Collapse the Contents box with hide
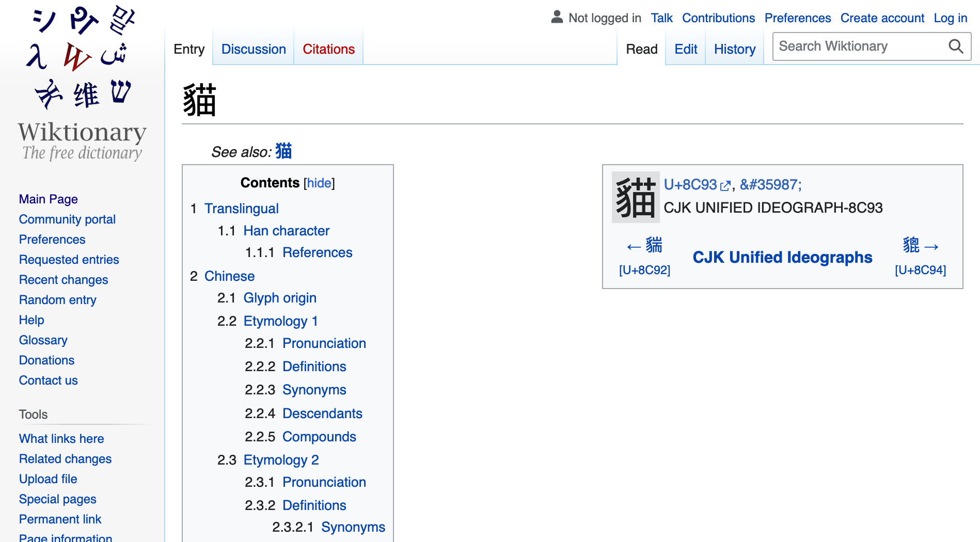Image resolution: width=980 pixels, height=542 pixels. (x=319, y=183)
